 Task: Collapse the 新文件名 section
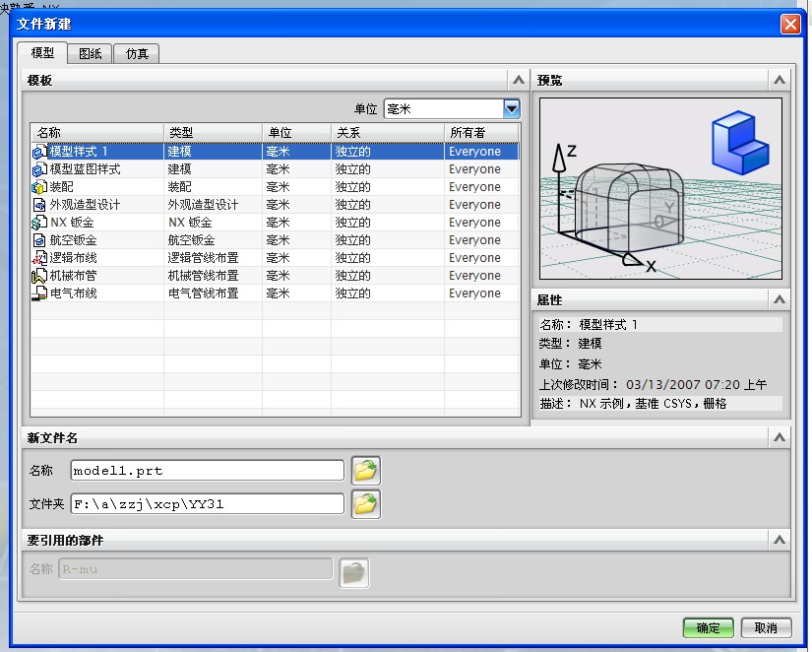pos(780,438)
